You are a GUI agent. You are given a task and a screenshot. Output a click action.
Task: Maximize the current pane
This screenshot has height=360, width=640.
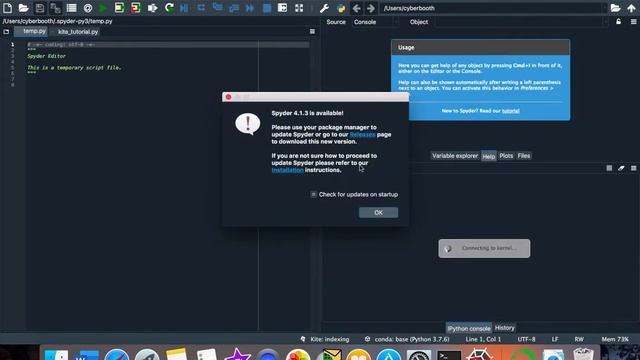click(x=282, y=8)
